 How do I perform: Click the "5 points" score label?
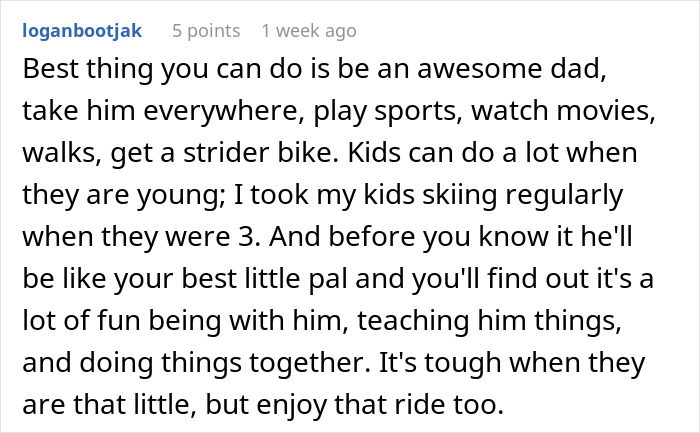[206, 31]
